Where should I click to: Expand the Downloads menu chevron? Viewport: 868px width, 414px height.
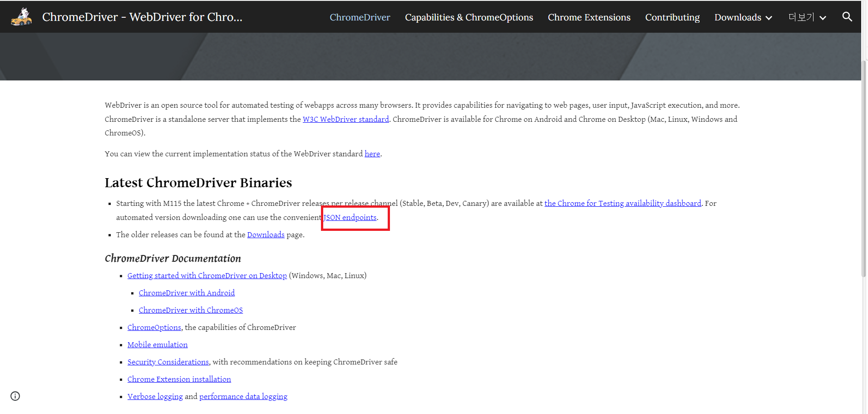point(769,18)
